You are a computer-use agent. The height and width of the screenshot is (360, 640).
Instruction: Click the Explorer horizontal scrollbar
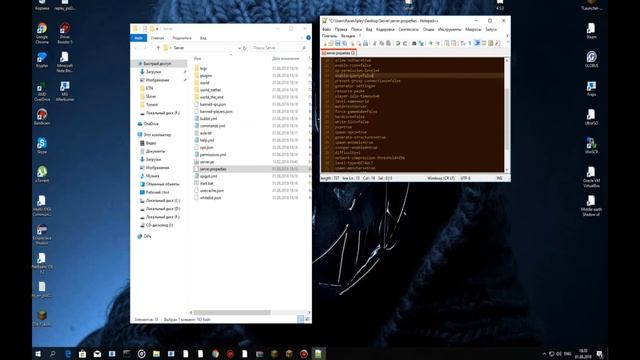point(232,313)
